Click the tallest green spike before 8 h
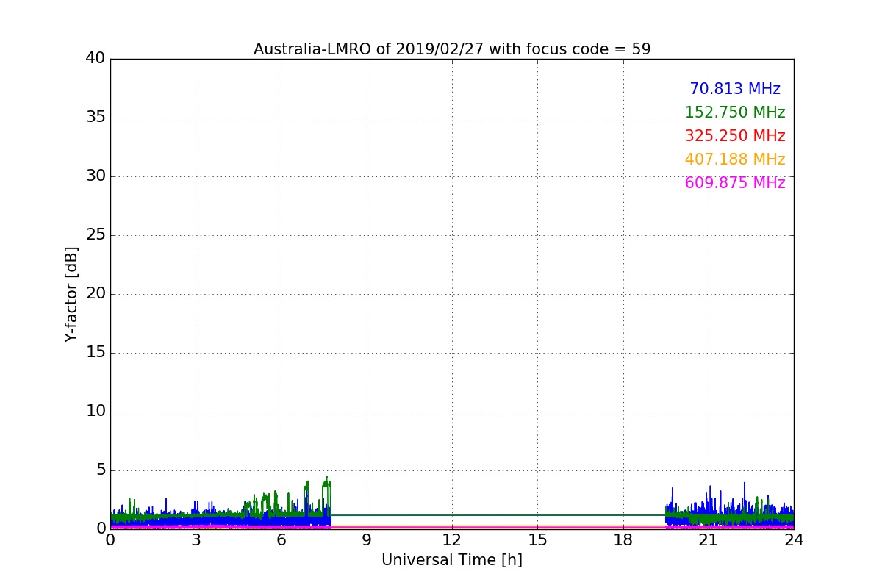This screenshot has height=588, width=882. (327, 479)
